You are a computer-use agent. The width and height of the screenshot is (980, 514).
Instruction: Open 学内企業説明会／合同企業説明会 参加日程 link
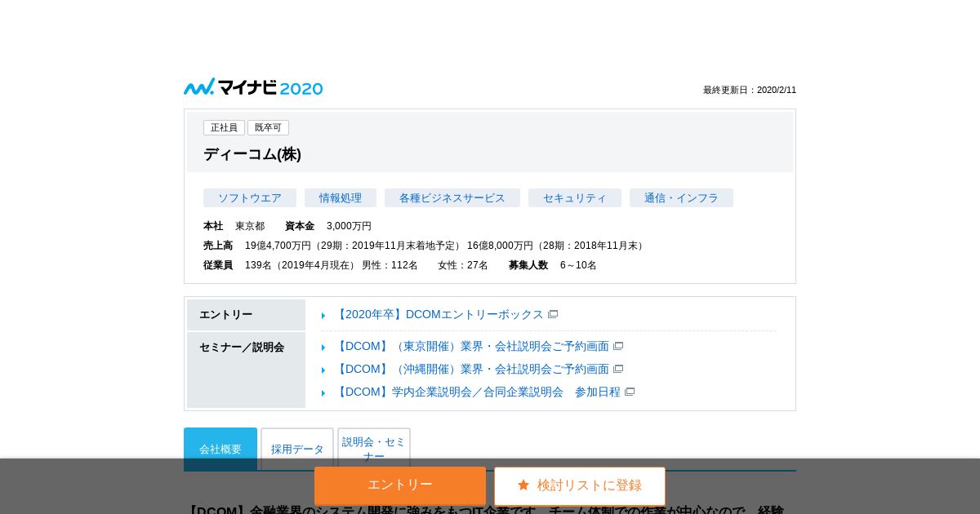coord(478,392)
